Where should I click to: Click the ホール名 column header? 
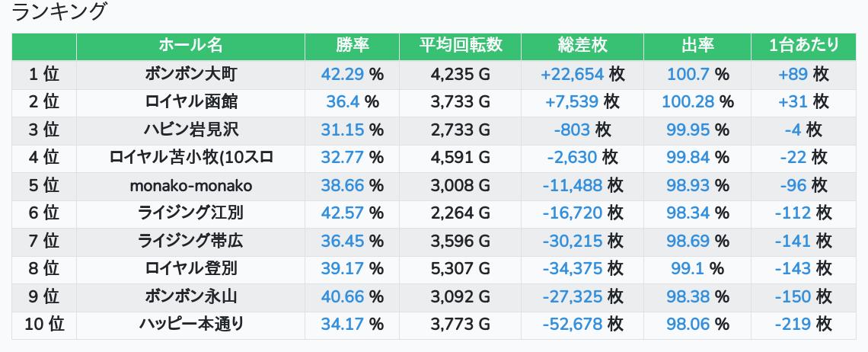(190, 46)
